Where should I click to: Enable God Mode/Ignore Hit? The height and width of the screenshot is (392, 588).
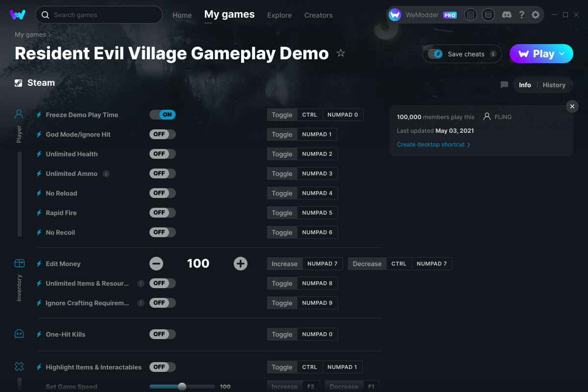[x=163, y=134]
